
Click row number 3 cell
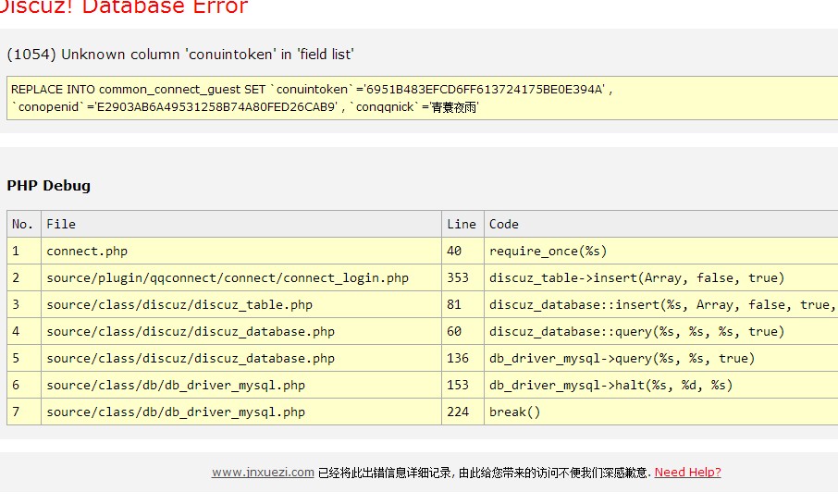coord(24,304)
